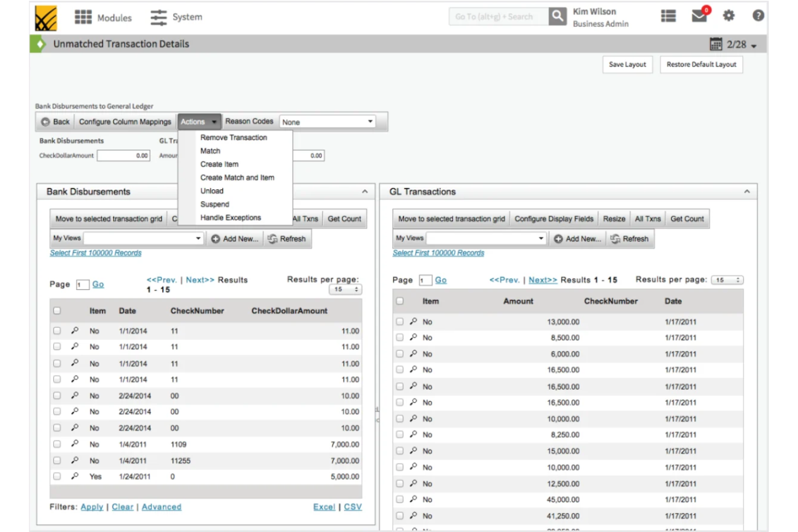
Task: Click the Add New plus icon in GL Transactions
Action: 558,238
